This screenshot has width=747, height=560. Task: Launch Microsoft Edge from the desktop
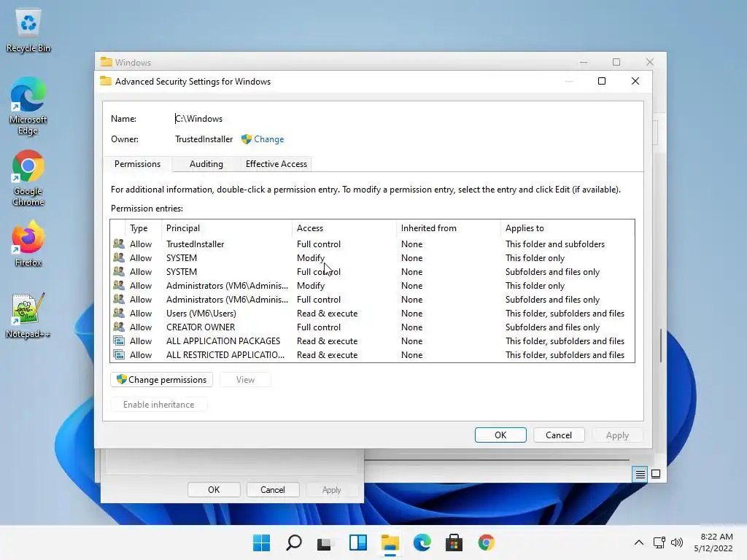pyautogui.click(x=28, y=106)
